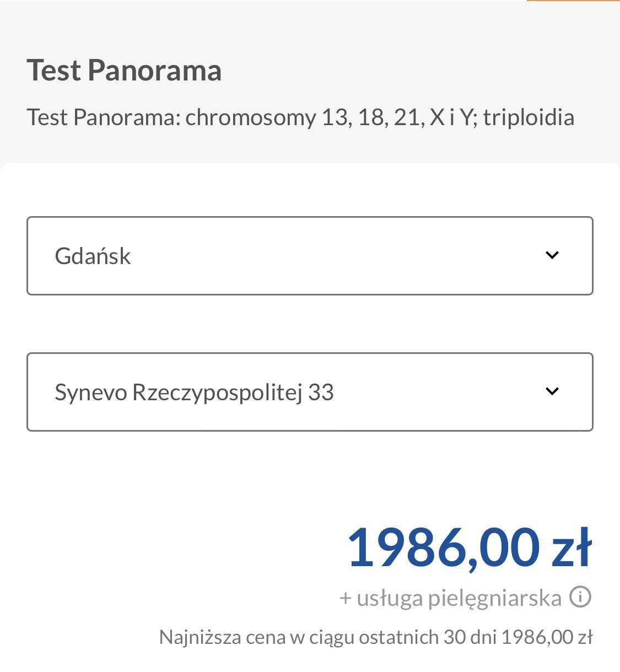
Task: Click the 'zł' currency symbol of main price
Action: click(x=572, y=548)
